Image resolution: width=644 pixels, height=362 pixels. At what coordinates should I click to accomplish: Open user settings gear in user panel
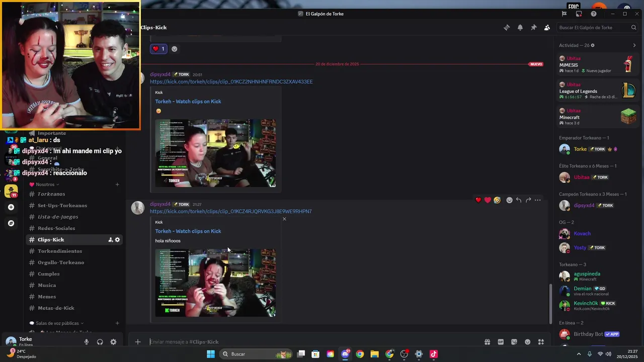113,342
